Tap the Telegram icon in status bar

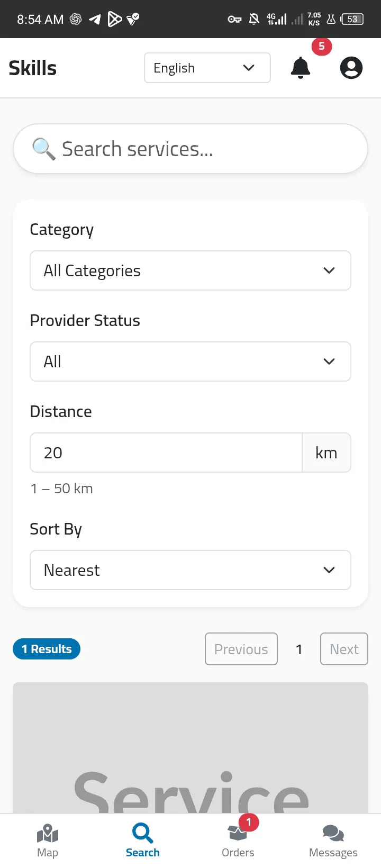95,20
